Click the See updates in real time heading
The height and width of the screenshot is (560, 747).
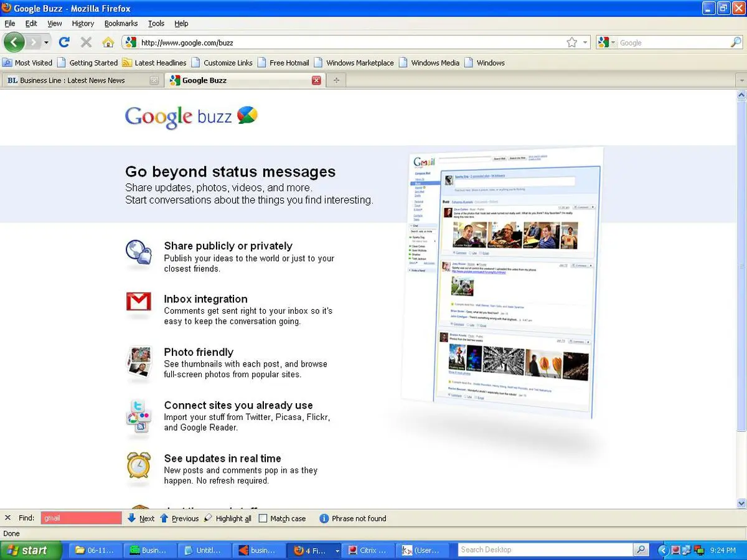pos(222,458)
